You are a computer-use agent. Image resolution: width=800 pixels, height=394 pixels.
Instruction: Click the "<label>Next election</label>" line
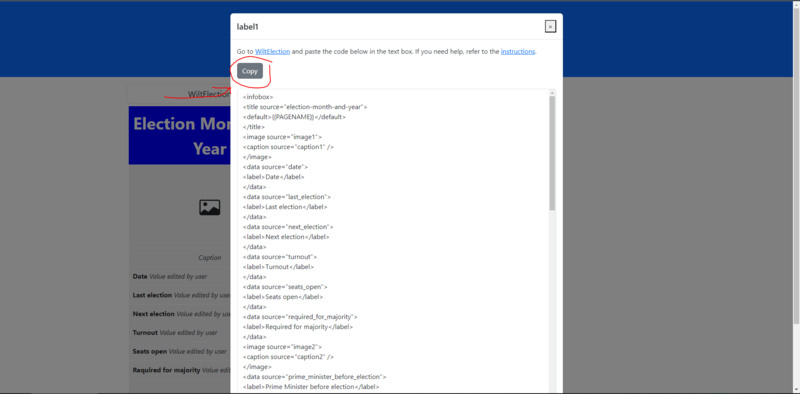coord(286,237)
